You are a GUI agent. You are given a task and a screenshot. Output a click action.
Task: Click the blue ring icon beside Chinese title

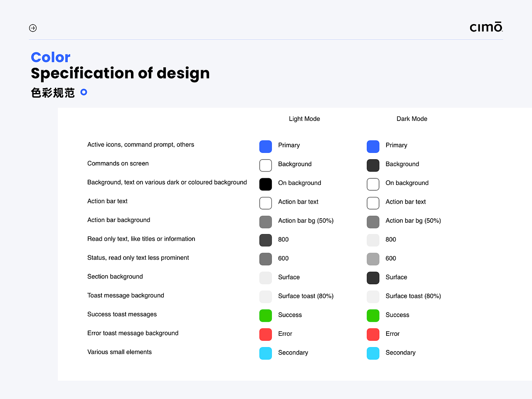pyautogui.click(x=84, y=92)
